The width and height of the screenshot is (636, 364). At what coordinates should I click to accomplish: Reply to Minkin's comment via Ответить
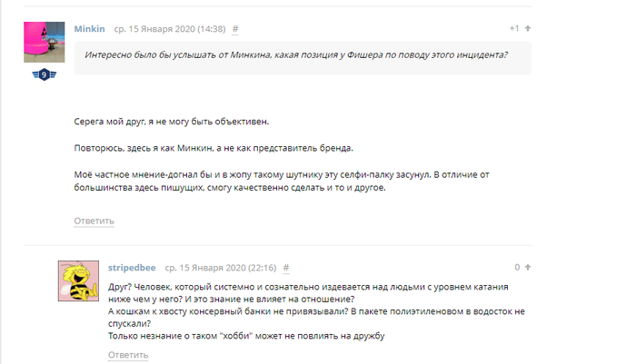[94, 221]
